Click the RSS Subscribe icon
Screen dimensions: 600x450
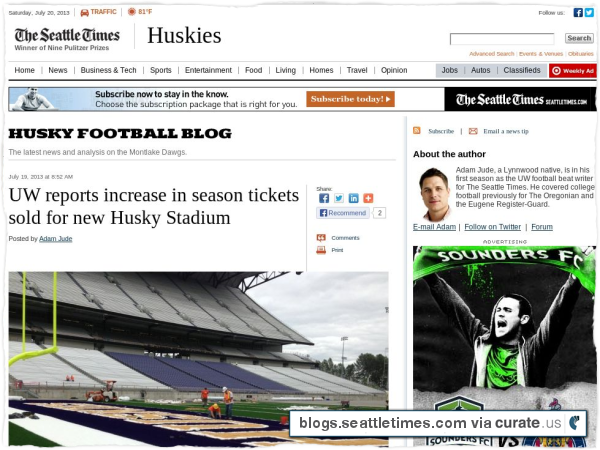417,130
